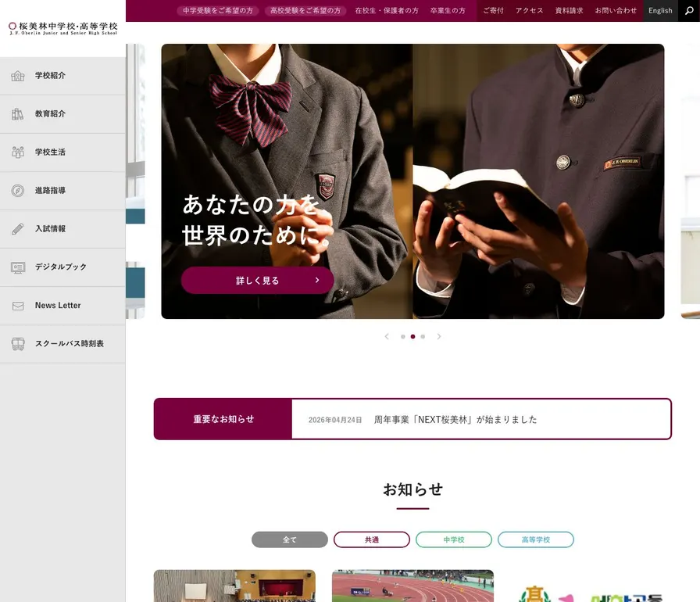Switch site language to English
The image size is (700, 602).
[x=660, y=11]
